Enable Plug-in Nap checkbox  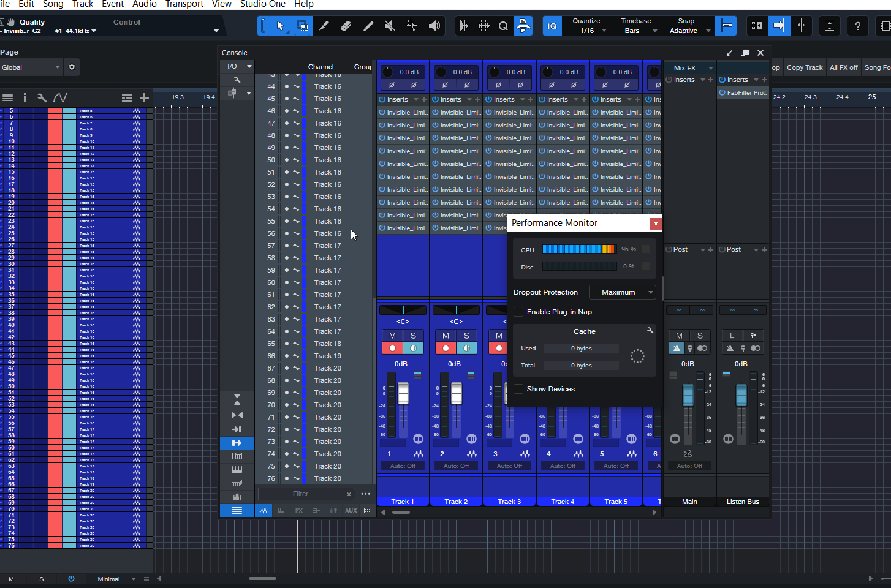[x=518, y=312]
